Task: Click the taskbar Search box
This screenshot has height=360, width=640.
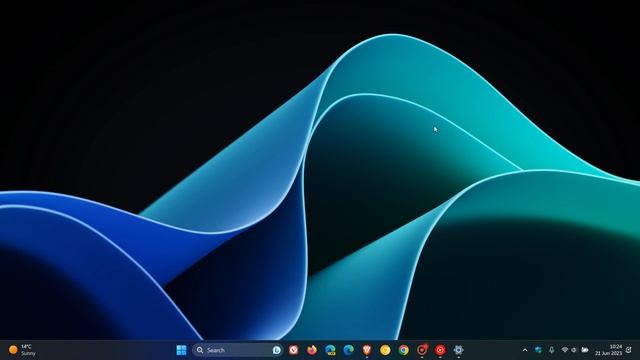Action: (x=238, y=350)
